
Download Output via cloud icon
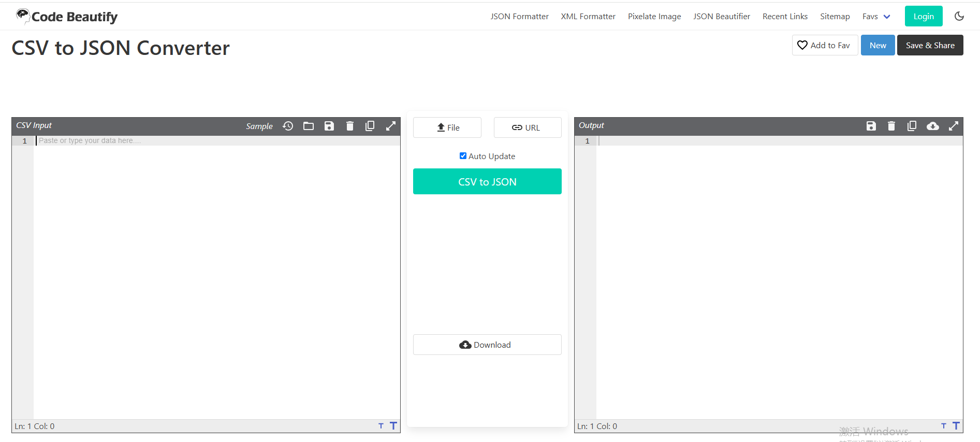pos(933,126)
